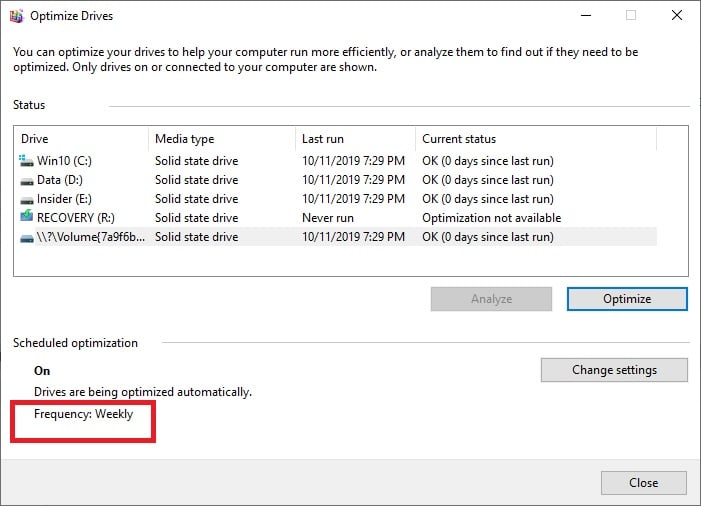Image resolution: width=701 pixels, height=506 pixels.
Task: Click the Win10 (C:) row's OK status
Action: pyautogui.click(x=488, y=161)
